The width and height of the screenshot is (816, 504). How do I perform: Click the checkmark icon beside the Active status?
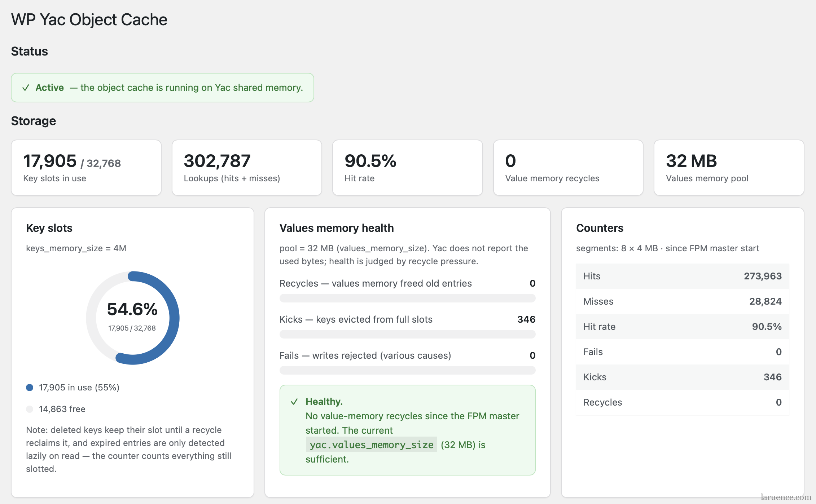click(x=26, y=88)
